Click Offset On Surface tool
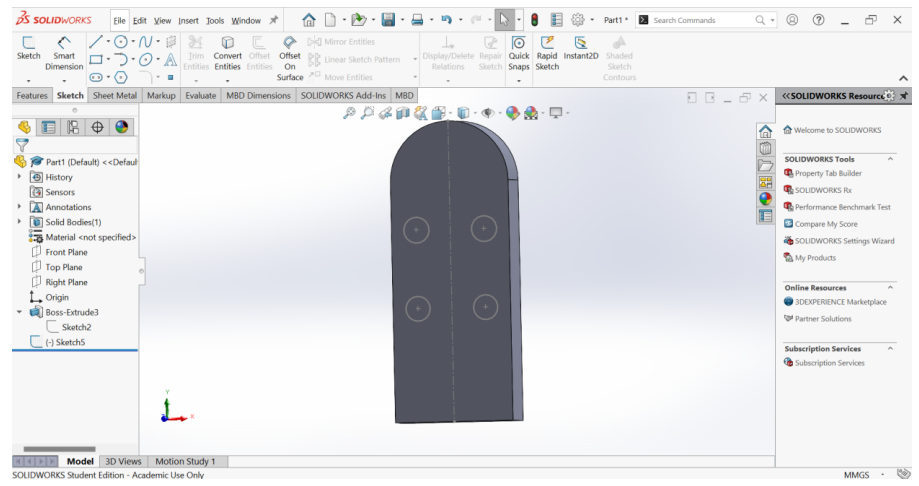The width and height of the screenshot is (919, 486). (290, 58)
